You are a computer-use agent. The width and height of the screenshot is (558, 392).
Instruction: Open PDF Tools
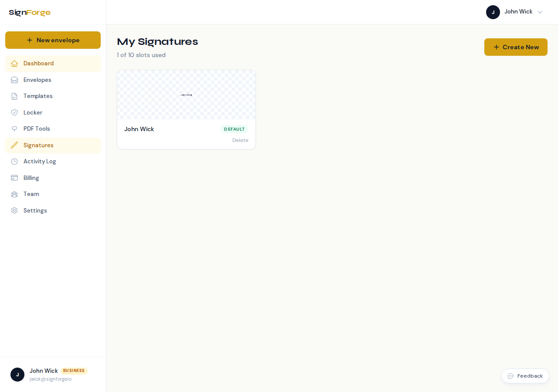[53, 129]
